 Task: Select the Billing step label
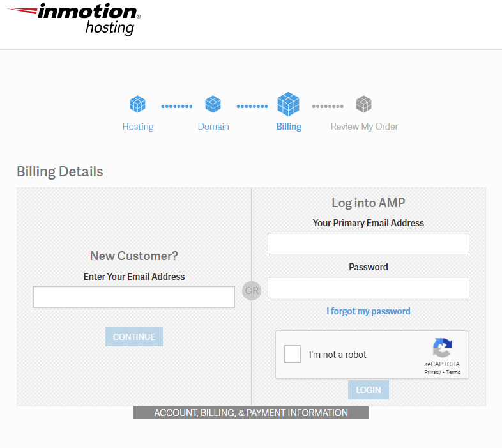[289, 127]
